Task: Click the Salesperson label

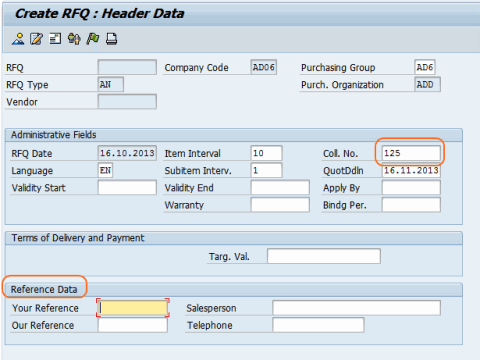Action: point(211,308)
